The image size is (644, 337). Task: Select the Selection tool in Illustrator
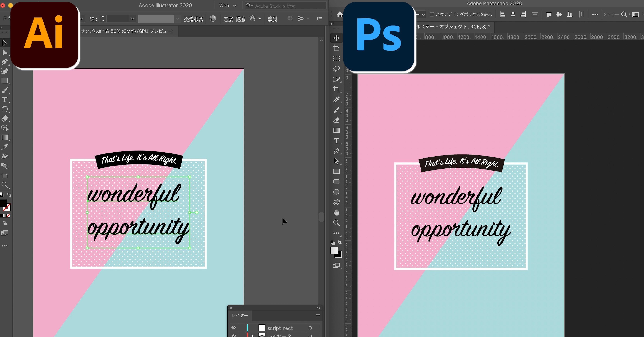click(x=5, y=43)
